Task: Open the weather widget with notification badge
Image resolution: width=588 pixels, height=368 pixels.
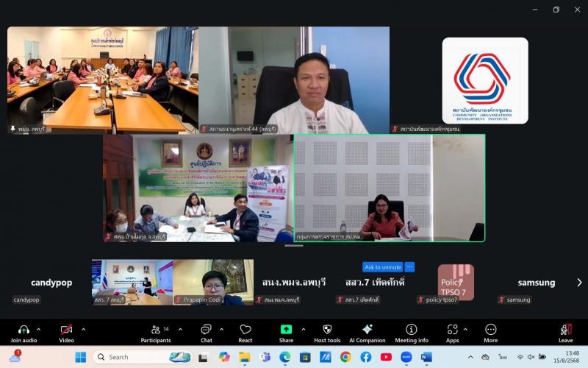Action: pos(15,356)
